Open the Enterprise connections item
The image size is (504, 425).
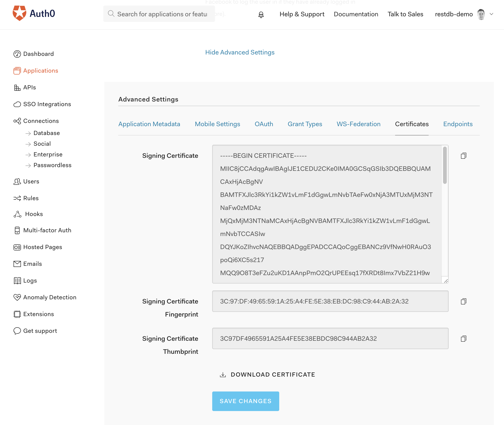[x=48, y=155]
